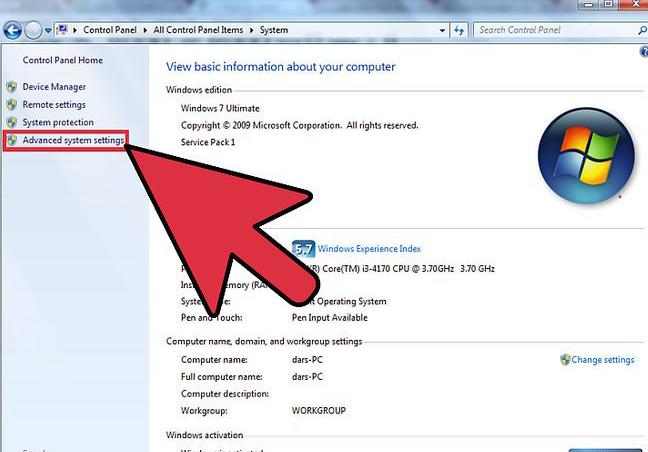Screen dimensions: 648x452
Task: Close the System window
Action: pos(634,5)
